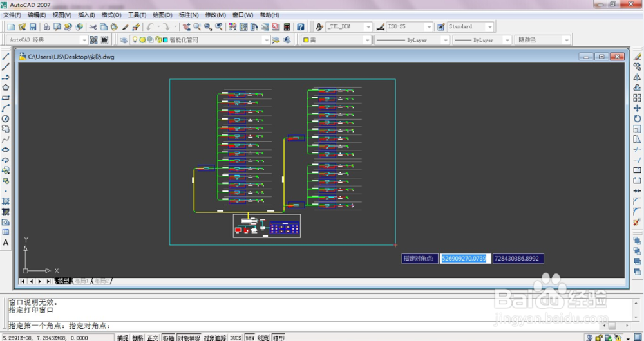Expand the 智能化管网 layer dropdown

(266, 41)
